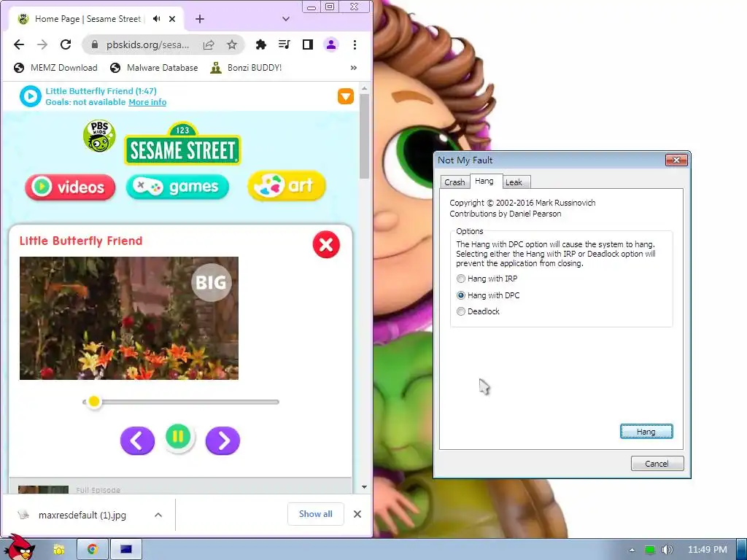The height and width of the screenshot is (560, 747).
Task: Show hidden tray icons arrow
Action: tap(632, 550)
